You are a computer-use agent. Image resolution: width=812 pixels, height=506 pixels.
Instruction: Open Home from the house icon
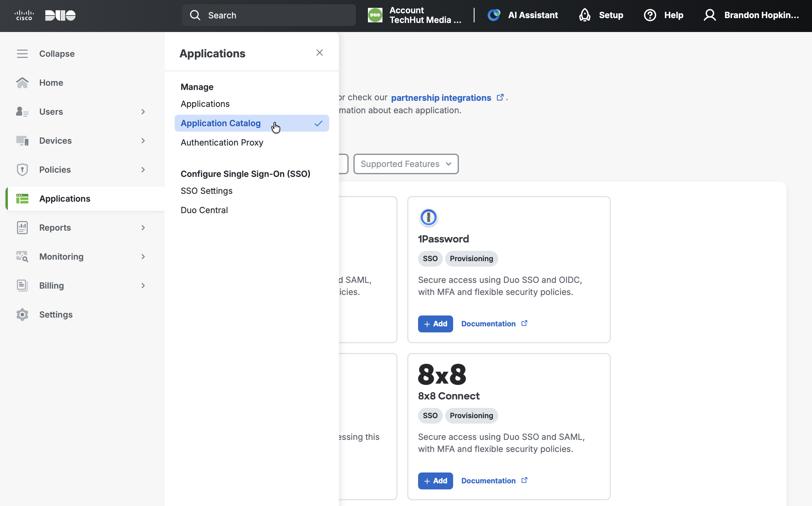click(22, 83)
